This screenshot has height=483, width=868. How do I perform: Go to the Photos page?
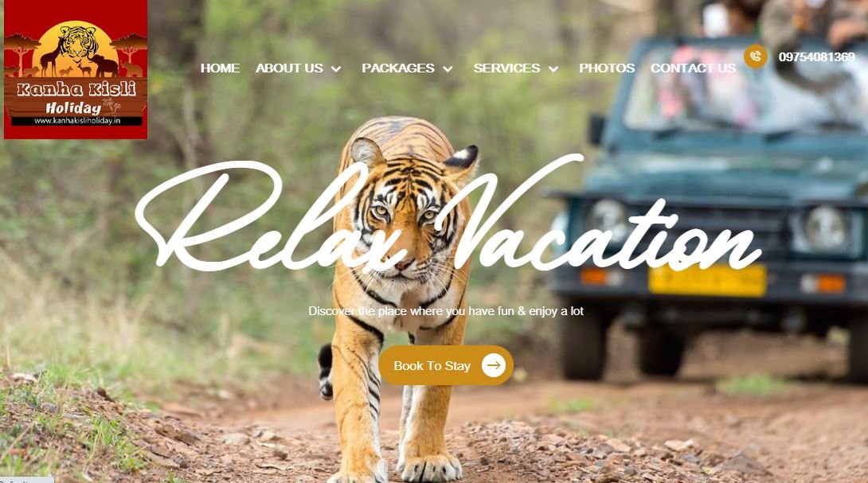[607, 68]
